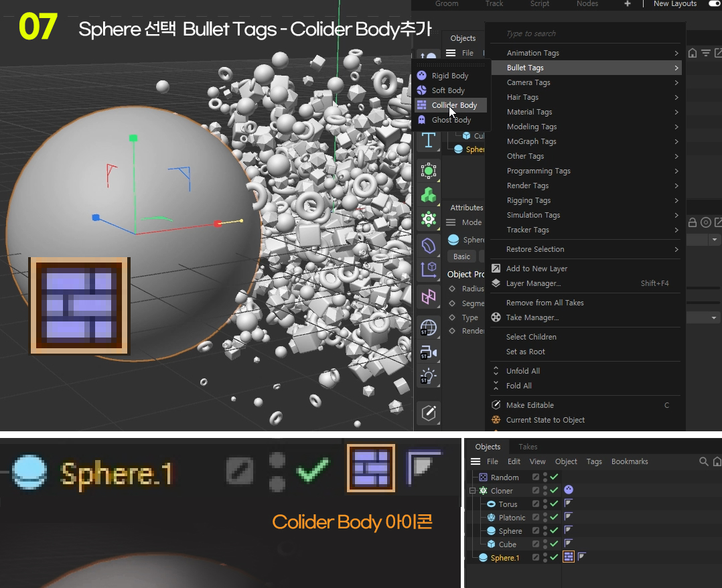This screenshot has height=588, width=722.
Task: Open the upper dropdown right of Attributes
Action: click(x=714, y=240)
